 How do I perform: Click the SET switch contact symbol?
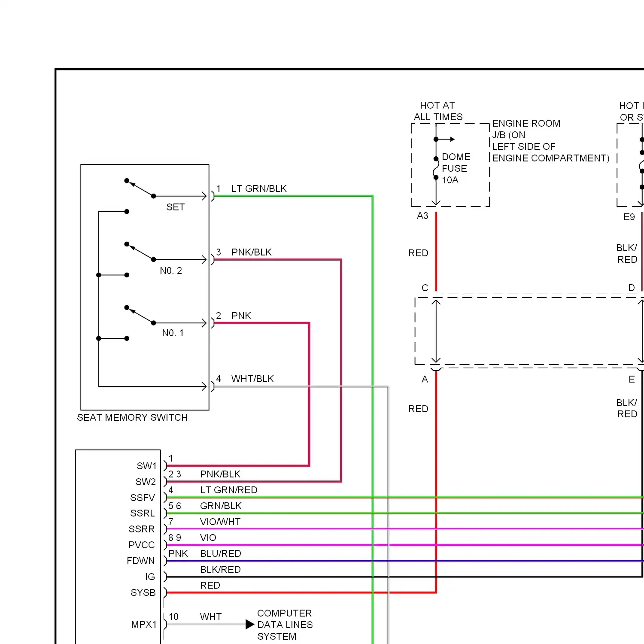140,188
